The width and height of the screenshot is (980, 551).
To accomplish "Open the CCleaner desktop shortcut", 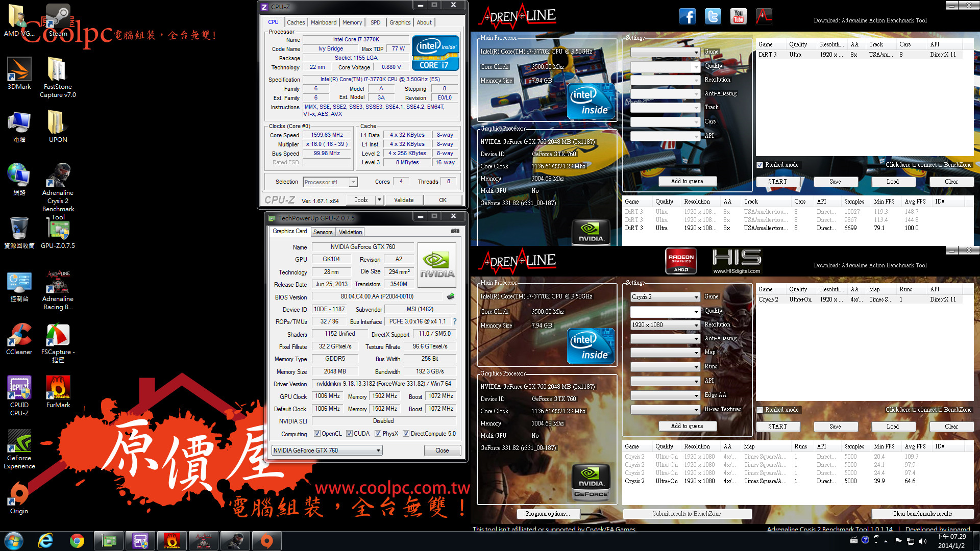I will click(x=19, y=339).
